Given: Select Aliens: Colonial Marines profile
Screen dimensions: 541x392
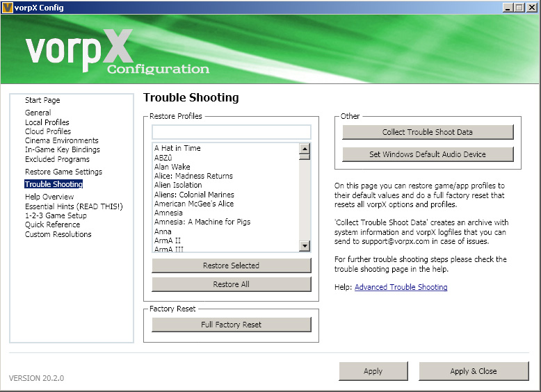Looking at the screenshot, I should [x=194, y=195].
